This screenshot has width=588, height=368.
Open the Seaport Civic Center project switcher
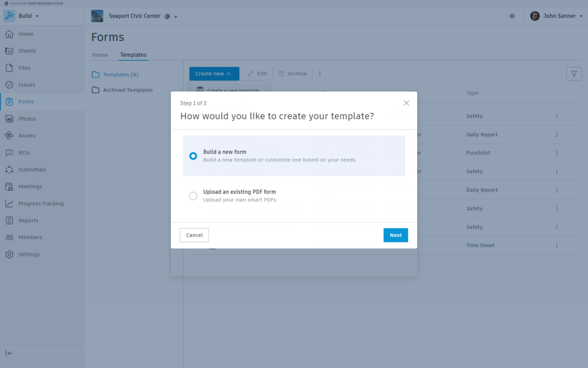[136, 16]
